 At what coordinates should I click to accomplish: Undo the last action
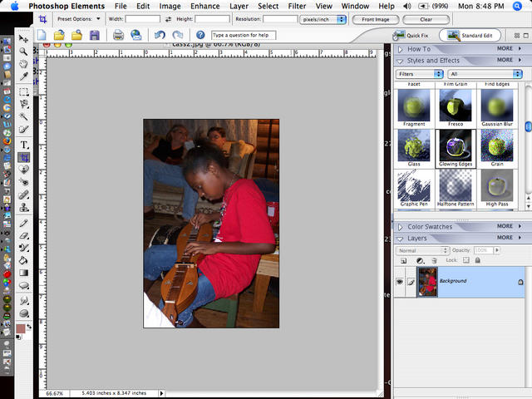point(160,35)
